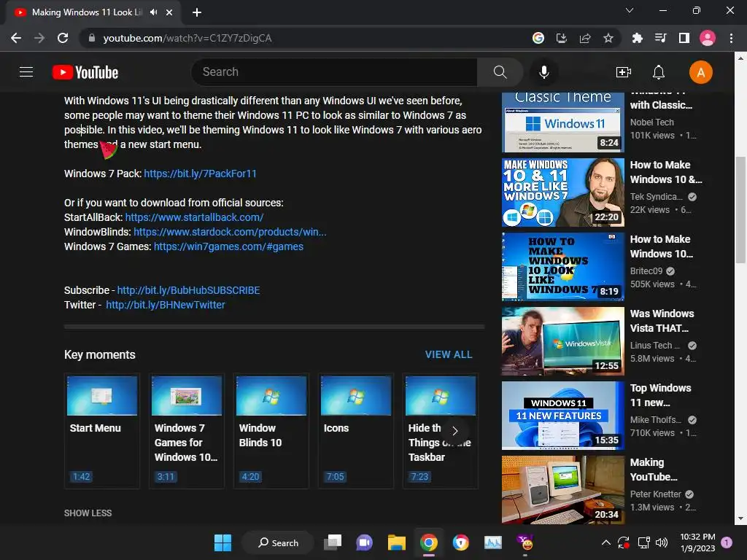The image size is (747, 560).
Task: Jump to Windows 7 Games key moment
Action: [187, 431]
